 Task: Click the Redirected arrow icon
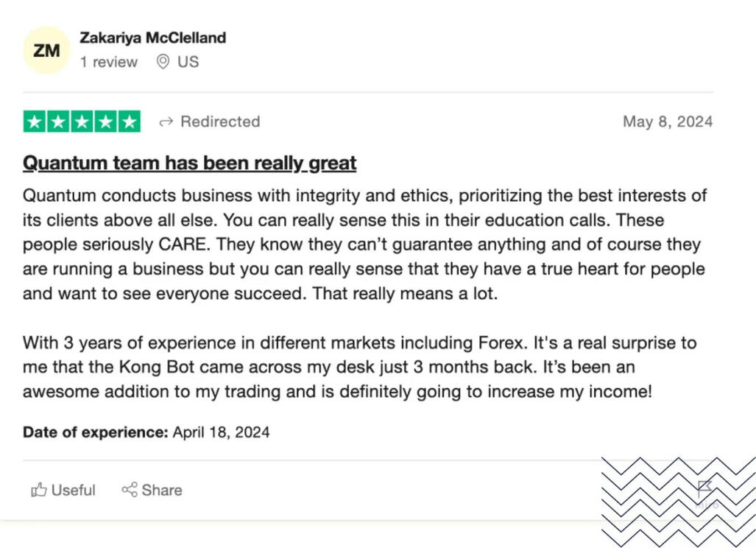coord(166,122)
